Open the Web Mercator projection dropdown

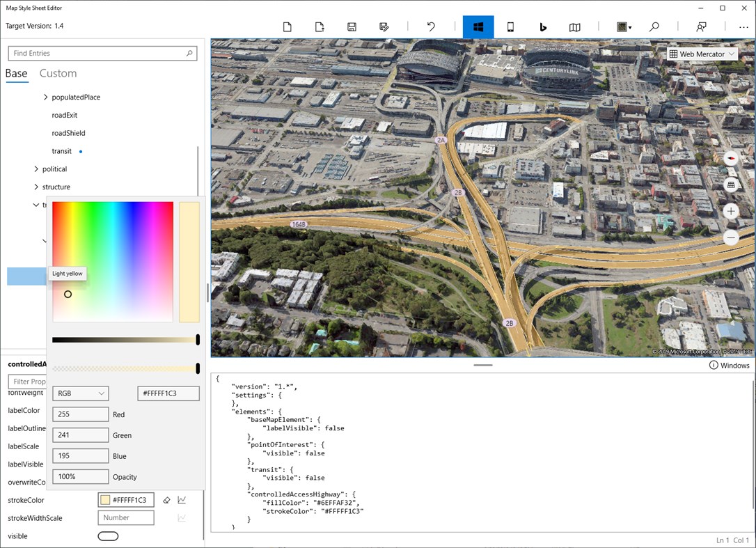tap(702, 54)
